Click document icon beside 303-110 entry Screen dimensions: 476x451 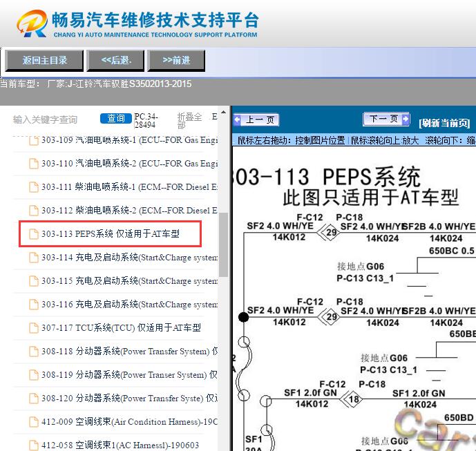coord(34,164)
